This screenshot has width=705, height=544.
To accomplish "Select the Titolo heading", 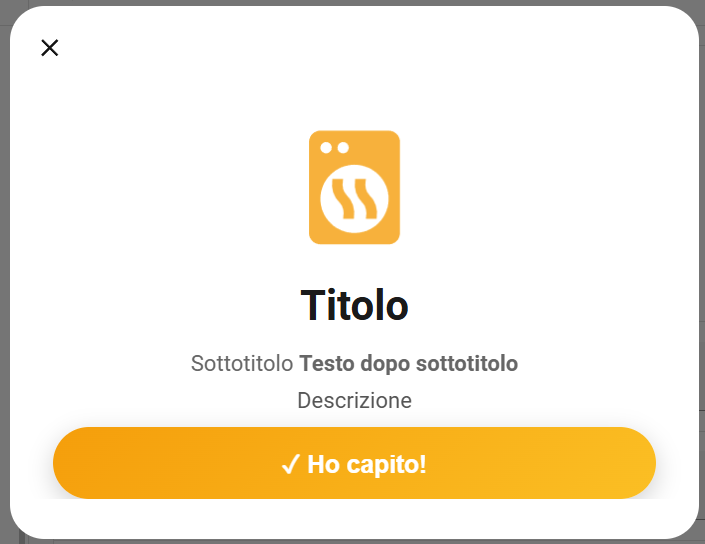I will point(354,306).
